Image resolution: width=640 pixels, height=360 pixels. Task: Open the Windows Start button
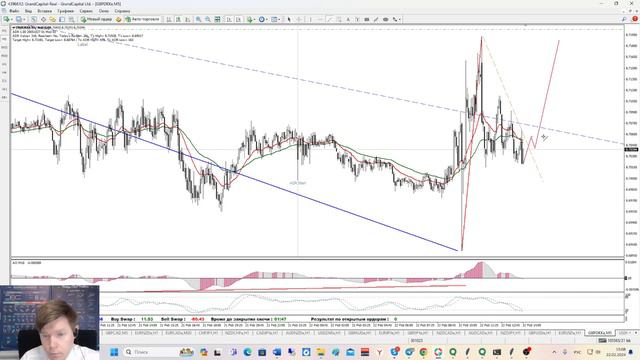[114, 352]
